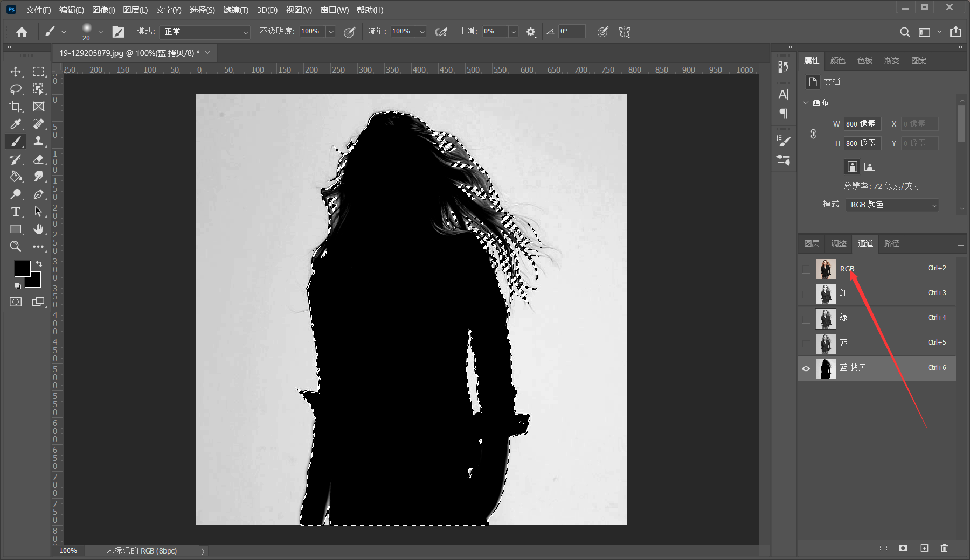This screenshot has width=970, height=560.
Task: Open the blend 模式 dropdown 正常
Action: point(205,32)
